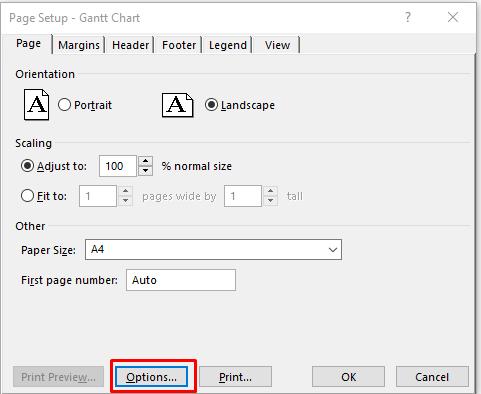Screen dimensions: 481x394
Task: Decrease the Adjust to percentage value
Action: (x=145, y=171)
